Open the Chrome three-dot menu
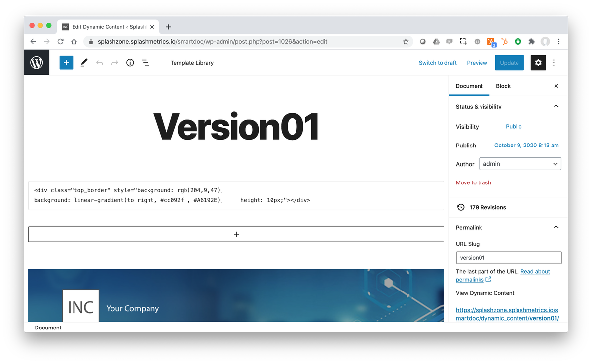This screenshot has height=364, width=592. coord(558,42)
